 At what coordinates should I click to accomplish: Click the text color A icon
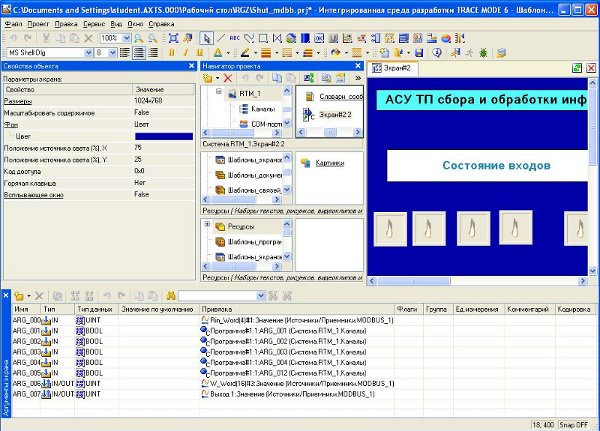[x=218, y=53]
